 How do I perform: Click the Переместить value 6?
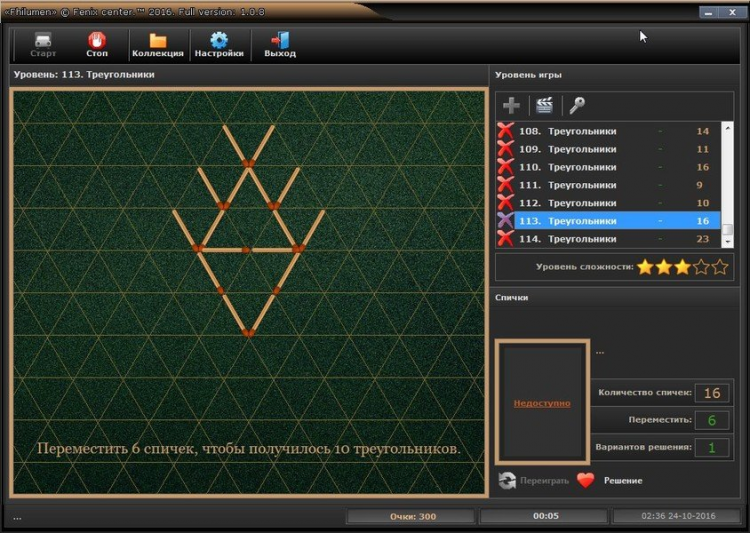coord(712,420)
